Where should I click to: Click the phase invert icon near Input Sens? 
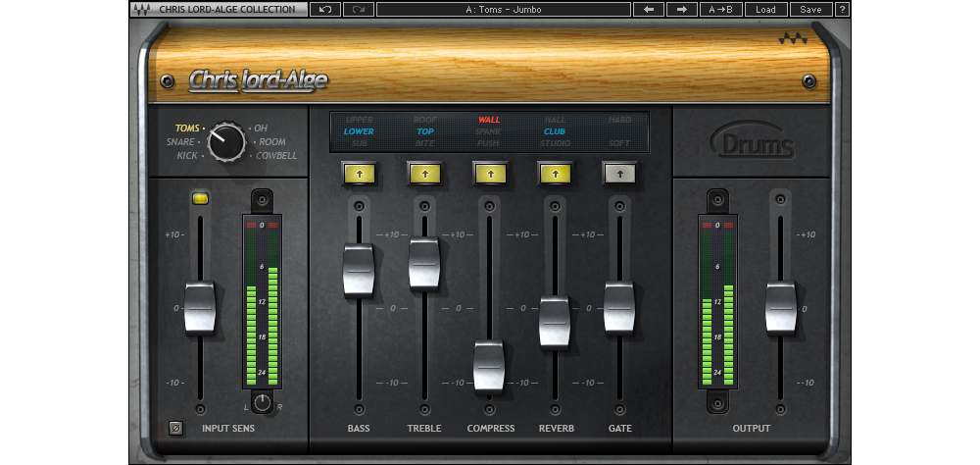[x=176, y=429]
